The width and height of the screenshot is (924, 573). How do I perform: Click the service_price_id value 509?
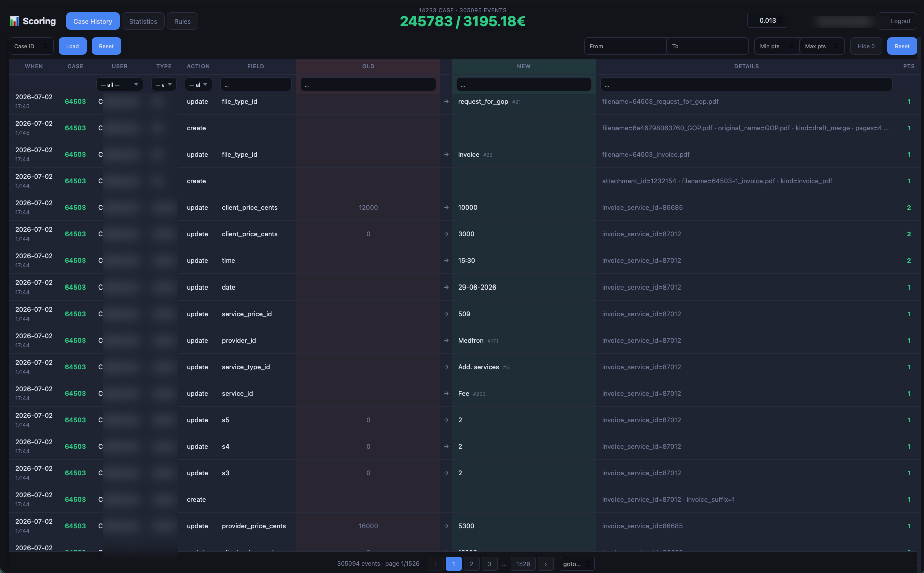pos(464,314)
